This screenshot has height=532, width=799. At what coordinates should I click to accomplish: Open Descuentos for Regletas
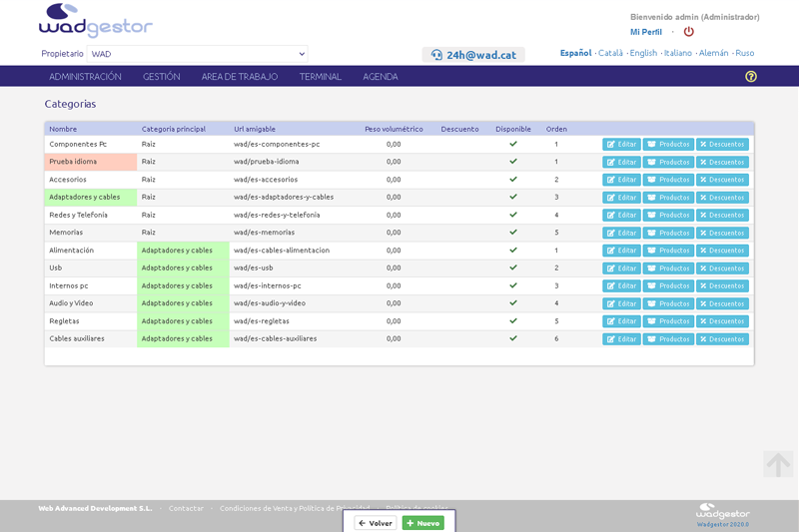click(722, 321)
